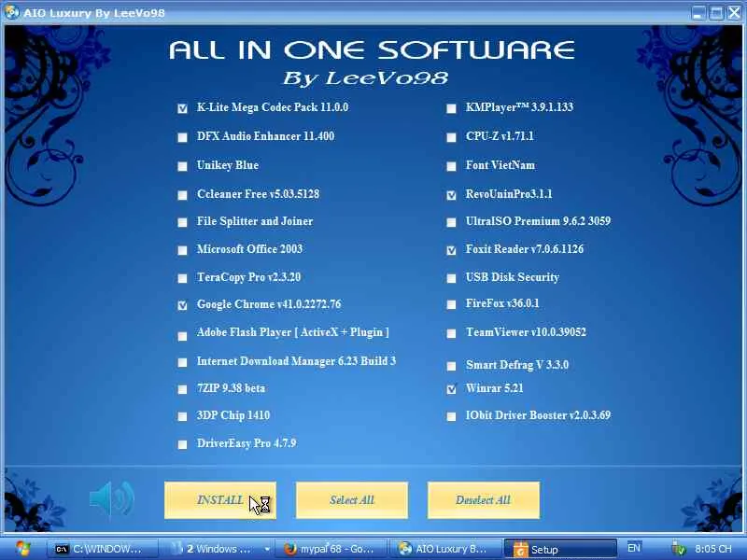Switch to mypal 68 browser taskbar item

[331, 549]
